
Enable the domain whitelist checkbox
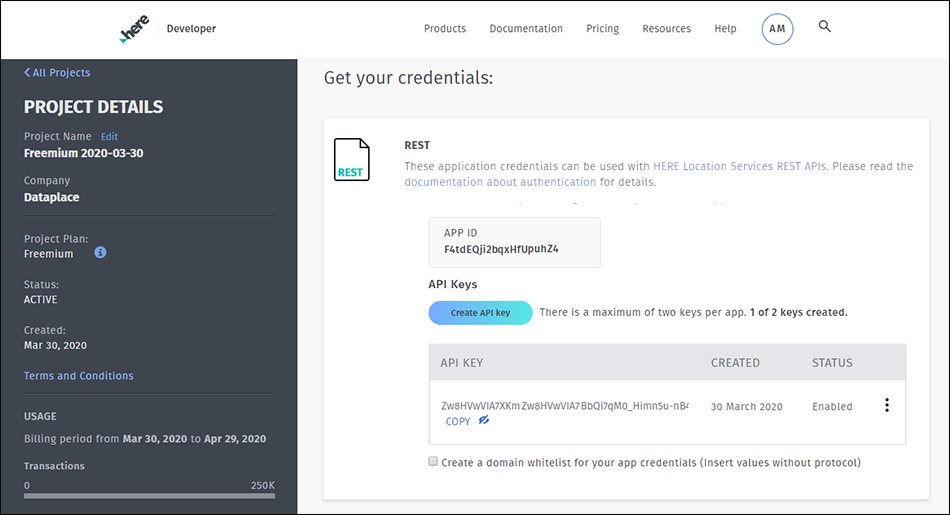pyautogui.click(x=433, y=462)
